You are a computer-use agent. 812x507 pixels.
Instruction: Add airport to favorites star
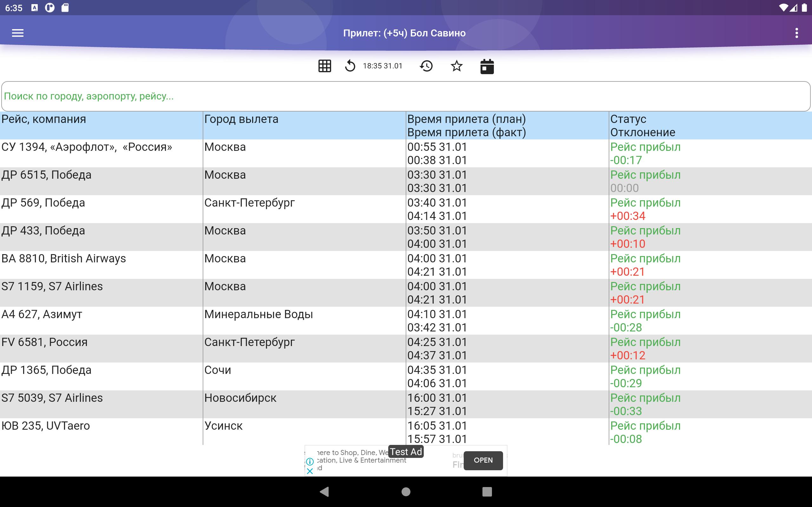pos(456,66)
